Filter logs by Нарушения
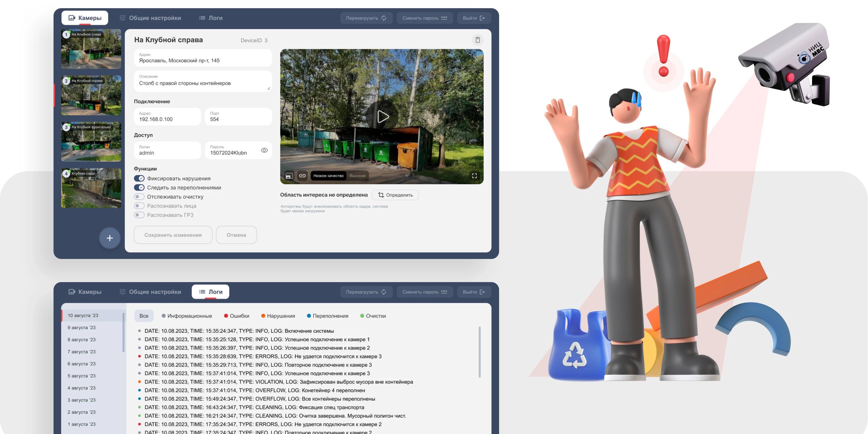Viewport: 868px width, 434px height. tap(278, 316)
